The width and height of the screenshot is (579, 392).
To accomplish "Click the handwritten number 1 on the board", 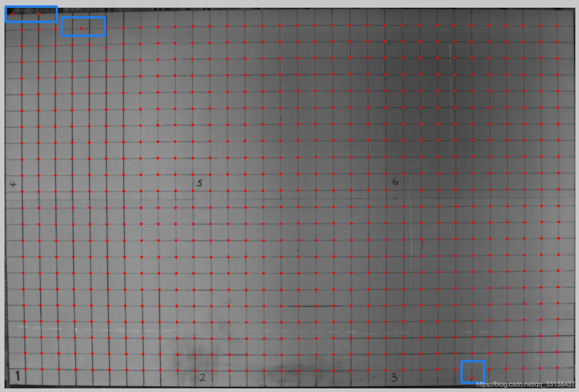I will click(x=17, y=376).
